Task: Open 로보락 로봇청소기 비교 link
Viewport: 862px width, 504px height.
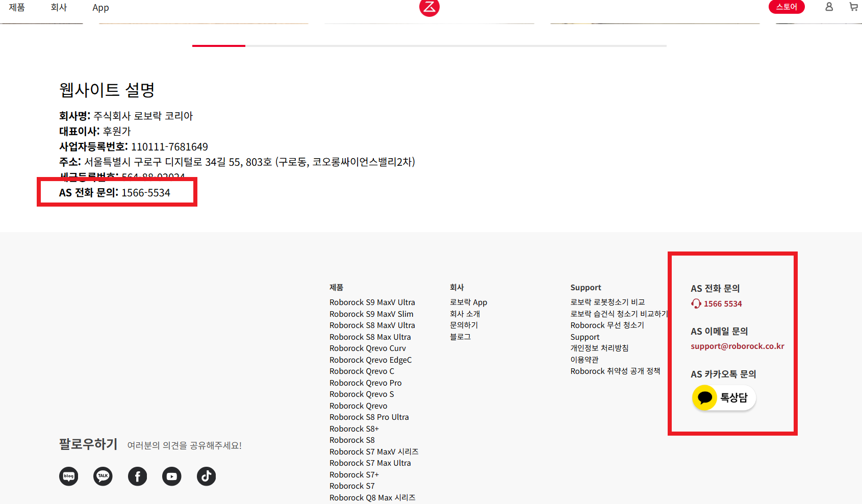Action: pos(607,303)
